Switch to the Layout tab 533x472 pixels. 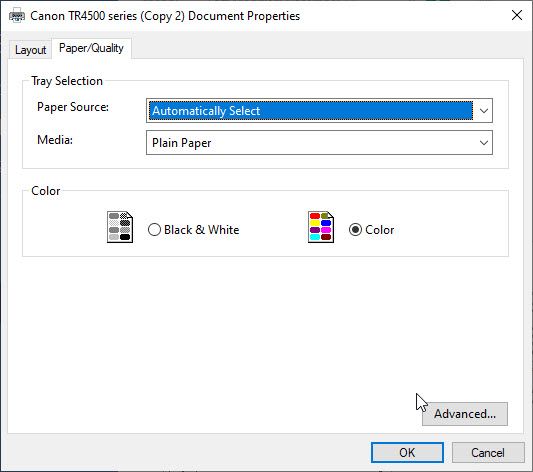[30, 50]
